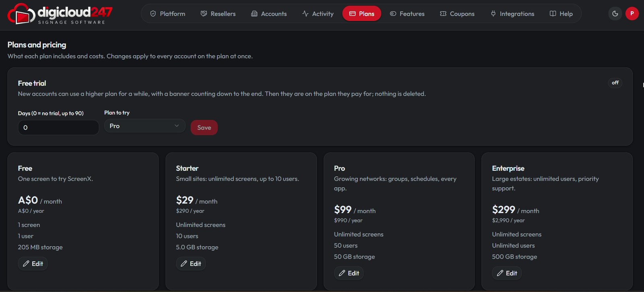The height and width of the screenshot is (292, 644).
Task: Edit the Starter plan
Action: 191,264
